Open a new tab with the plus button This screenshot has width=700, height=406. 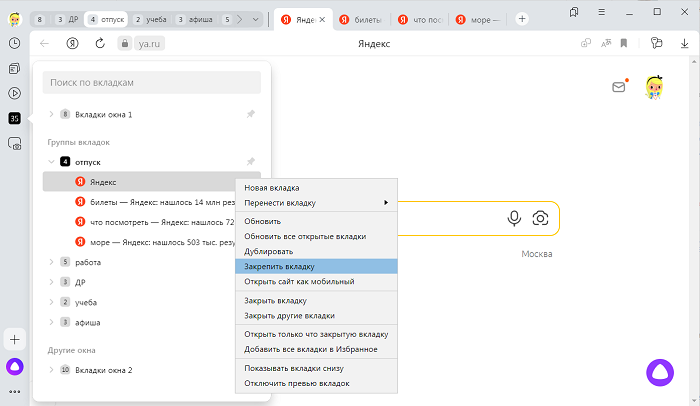tap(522, 19)
